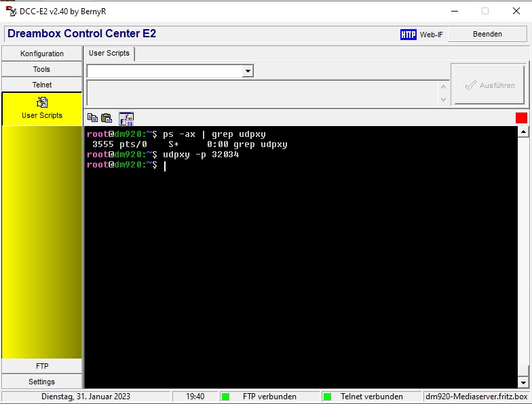Open the function keys icon in terminal toolbar
The image size is (532, 404).
click(x=126, y=119)
